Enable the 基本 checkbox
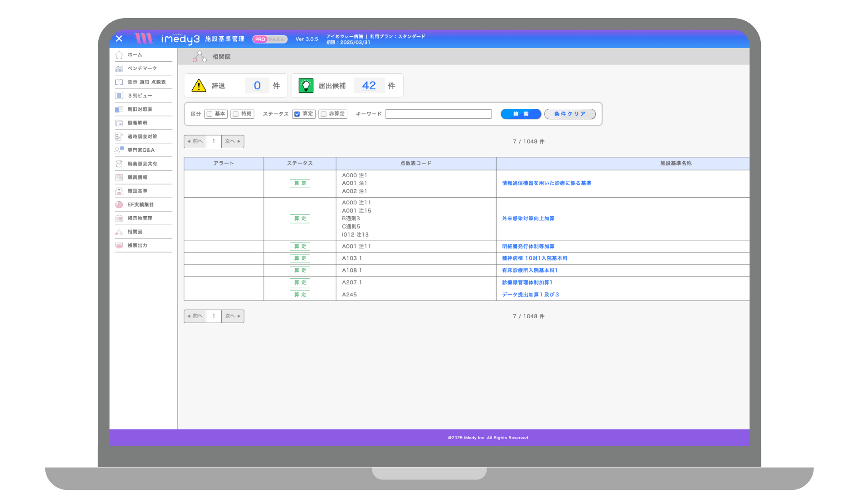The width and height of the screenshot is (867, 504). click(209, 114)
